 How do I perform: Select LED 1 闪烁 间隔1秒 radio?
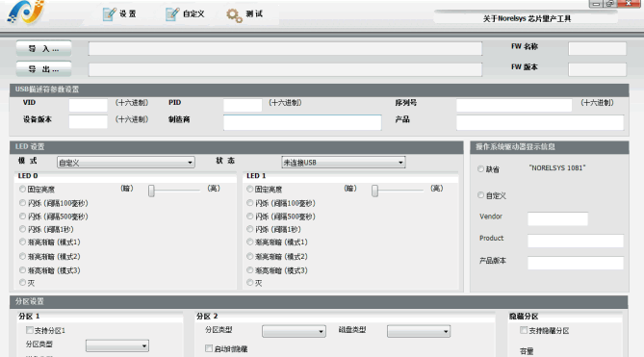(249, 229)
